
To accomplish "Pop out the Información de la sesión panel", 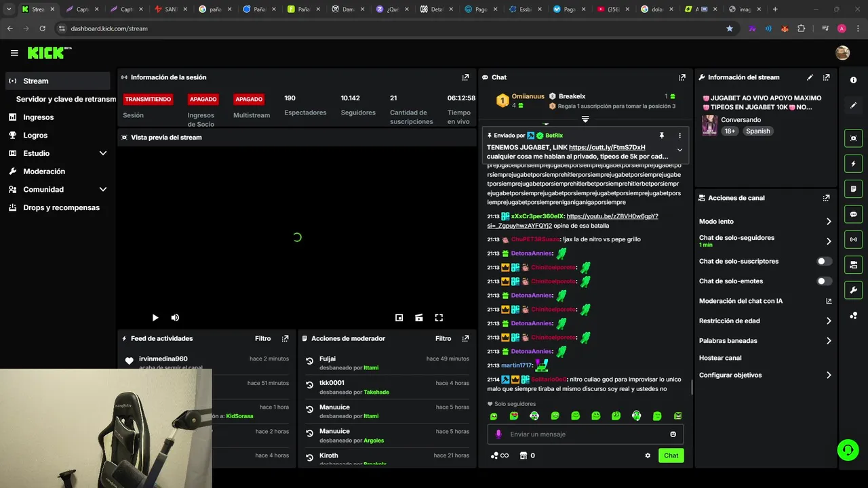I will [x=465, y=77].
